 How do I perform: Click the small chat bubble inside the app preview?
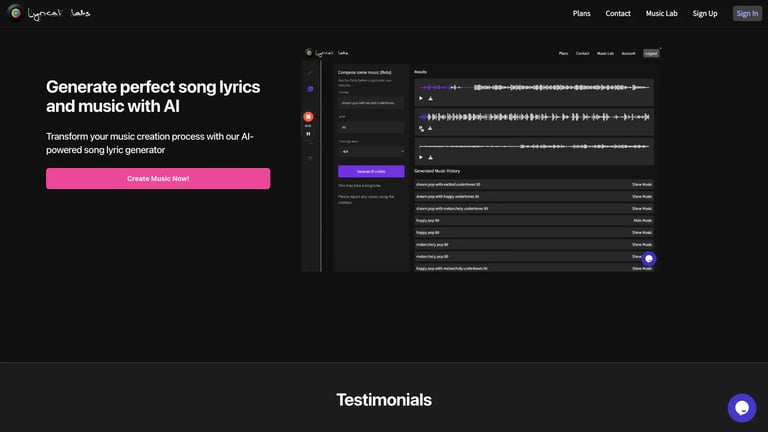click(x=649, y=259)
